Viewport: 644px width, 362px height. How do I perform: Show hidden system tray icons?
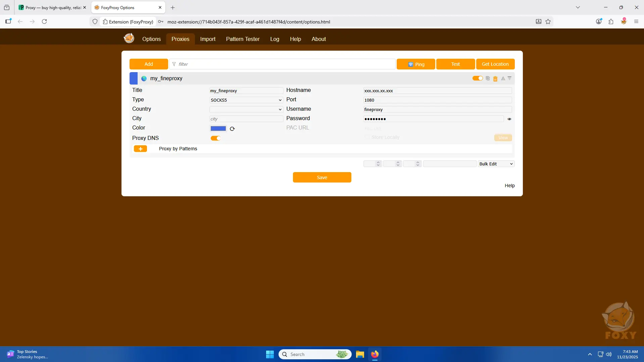point(590,354)
